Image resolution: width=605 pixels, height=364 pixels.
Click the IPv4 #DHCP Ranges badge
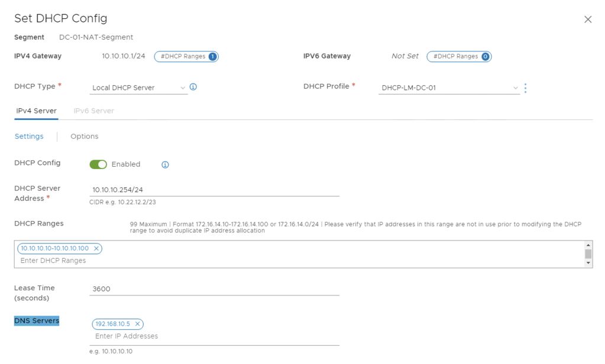pyautogui.click(x=186, y=57)
